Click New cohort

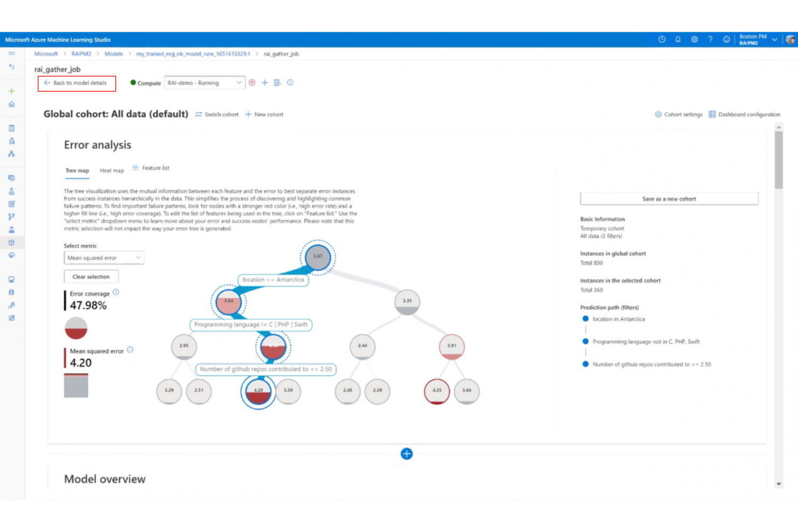pyautogui.click(x=264, y=114)
